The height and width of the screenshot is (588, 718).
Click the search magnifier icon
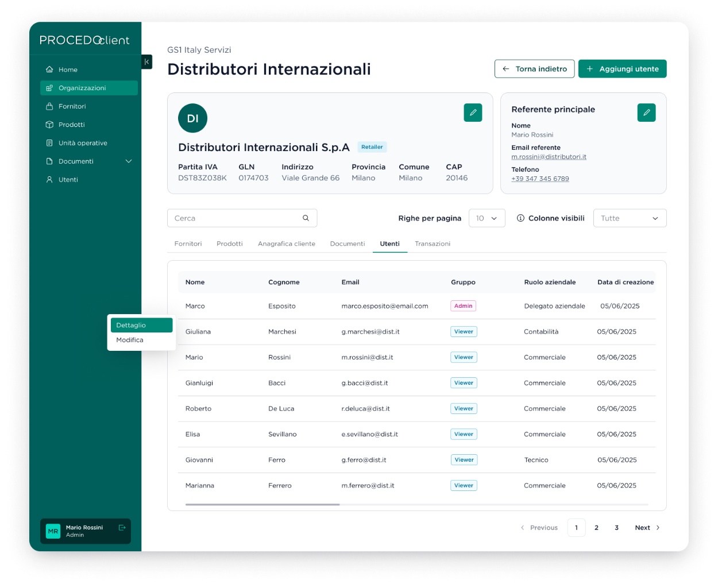[x=306, y=218]
